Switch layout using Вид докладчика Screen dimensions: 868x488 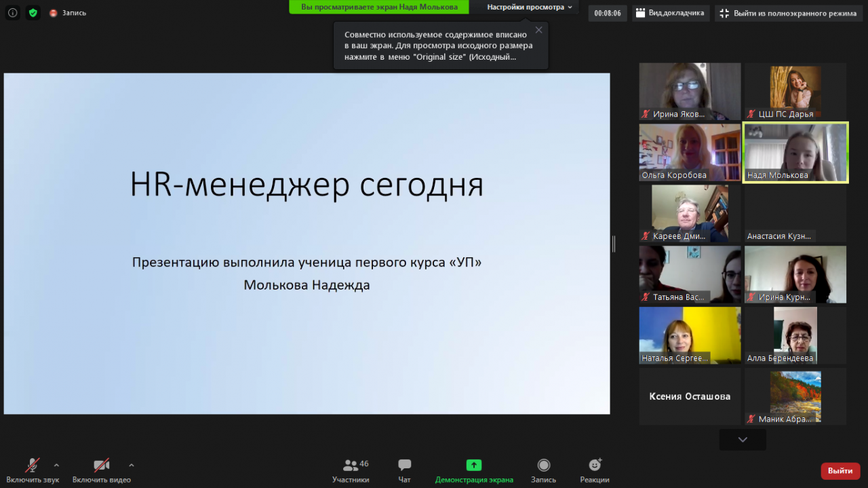pos(671,13)
